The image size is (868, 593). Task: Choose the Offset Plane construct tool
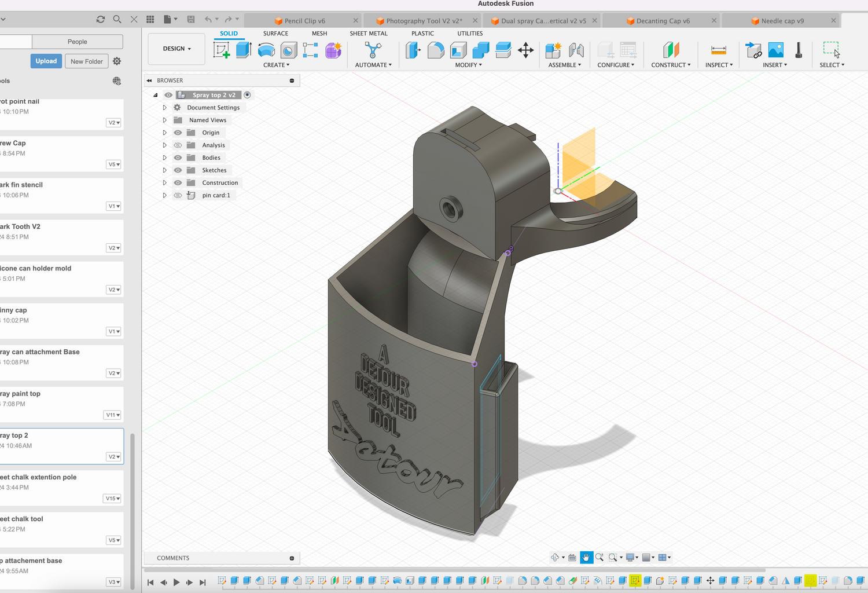coord(671,50)
